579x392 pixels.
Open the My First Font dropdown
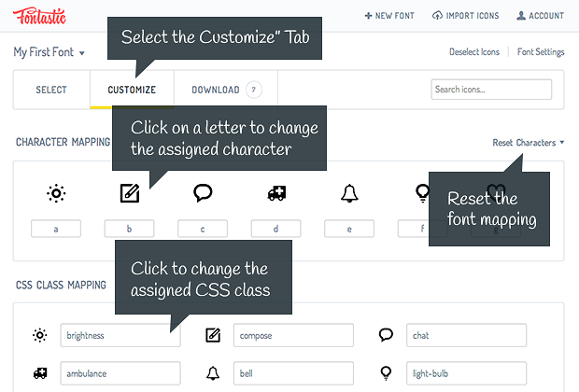click(49, 52)
